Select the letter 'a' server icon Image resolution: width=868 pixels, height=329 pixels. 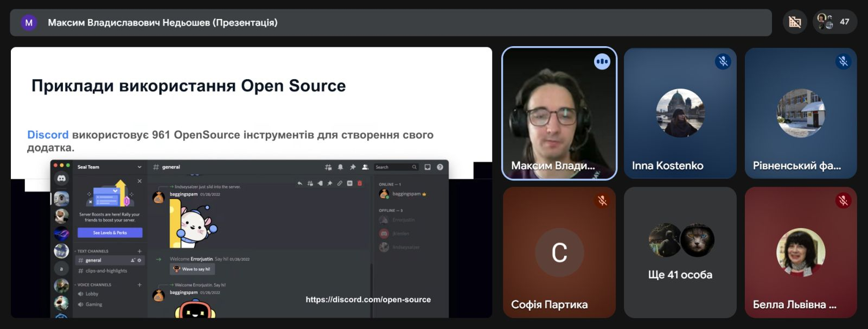pyautogui.click(x=61, y=268)
